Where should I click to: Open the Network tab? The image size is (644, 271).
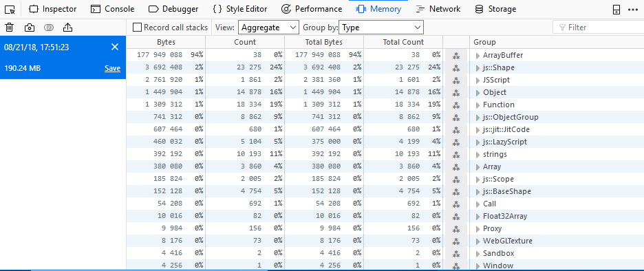coord(438,9)
